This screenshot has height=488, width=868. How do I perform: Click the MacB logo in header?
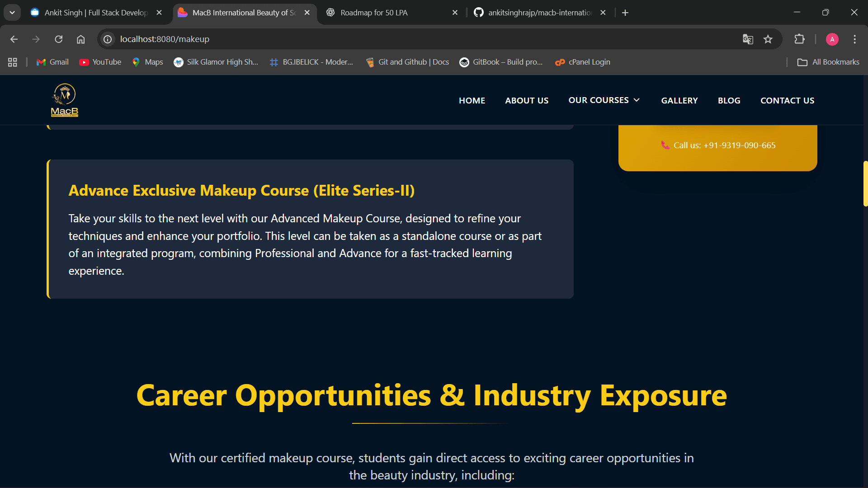65,100
